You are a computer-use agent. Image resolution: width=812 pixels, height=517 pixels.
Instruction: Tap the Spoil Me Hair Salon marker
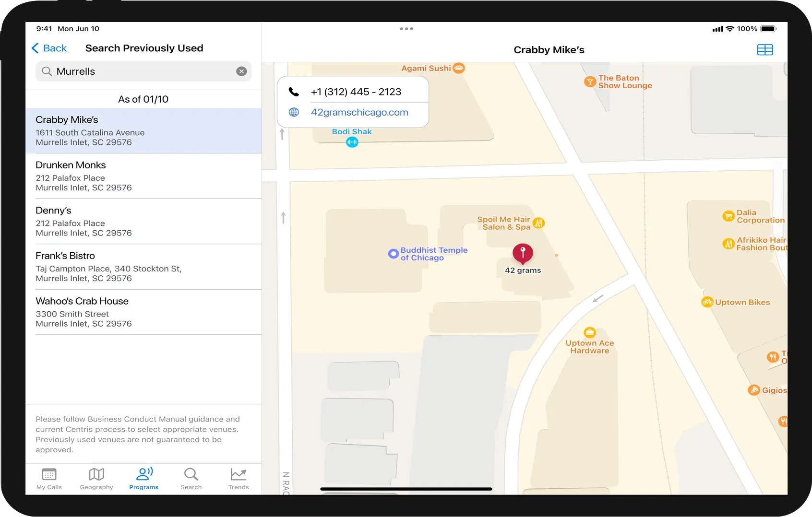click(x=539, y=223)
